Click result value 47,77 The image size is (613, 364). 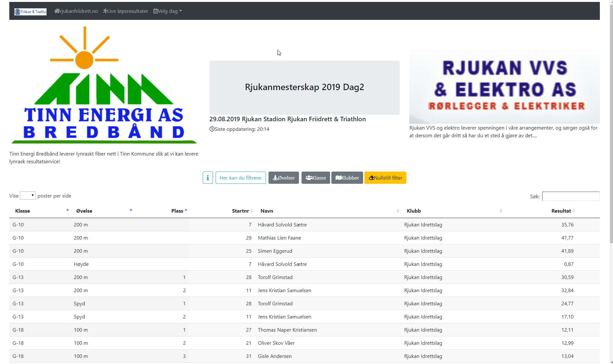coord(567,238)
